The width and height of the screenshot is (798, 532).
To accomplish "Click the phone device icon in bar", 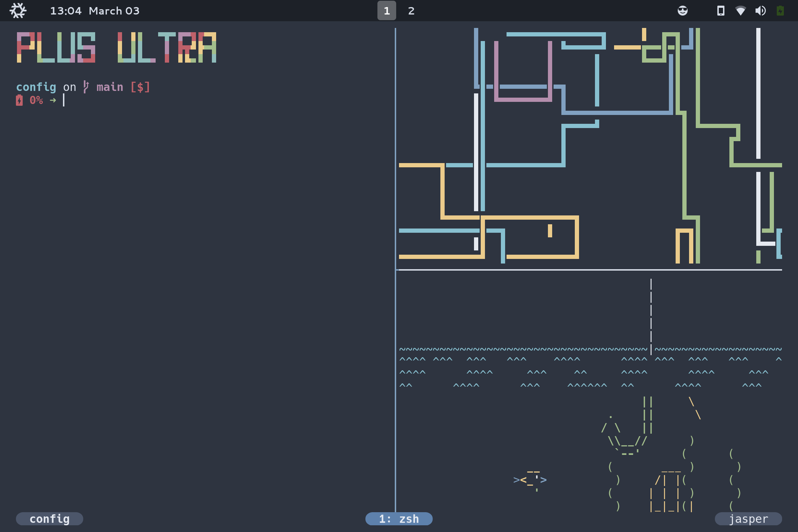I will click(721, 11).
